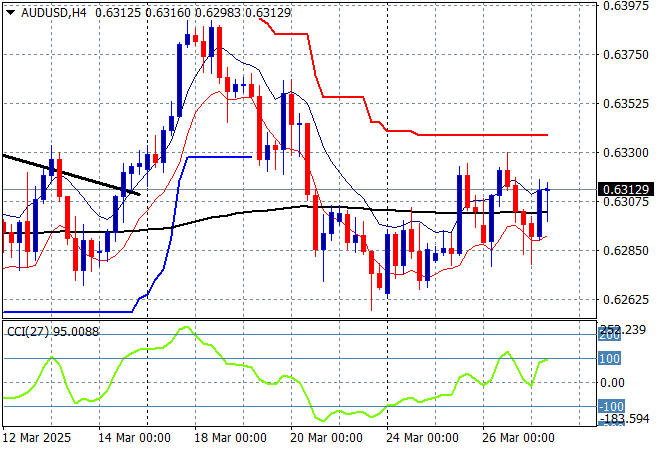Click the CCI -100 level label

tap(611, 407)
